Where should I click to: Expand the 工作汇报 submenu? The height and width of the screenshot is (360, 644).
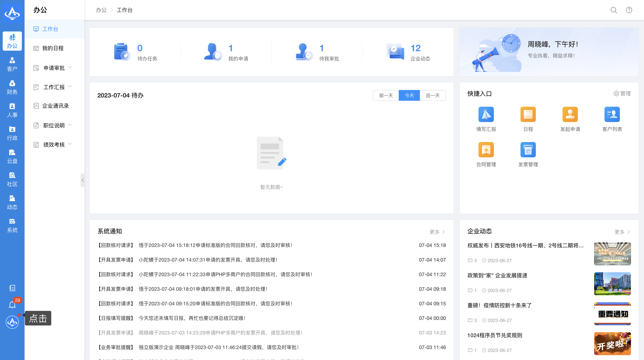click(x=54, y=87)
